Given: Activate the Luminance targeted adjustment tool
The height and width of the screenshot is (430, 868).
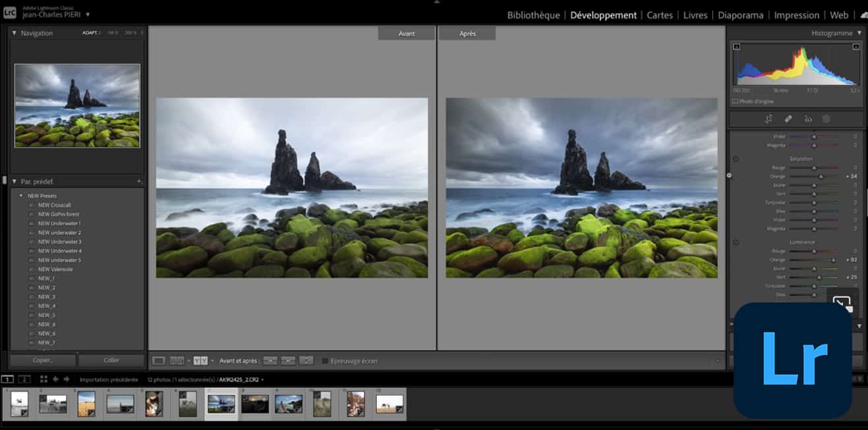Looking at the screenshot, I should pyautogui.click(x=736, y=242).
